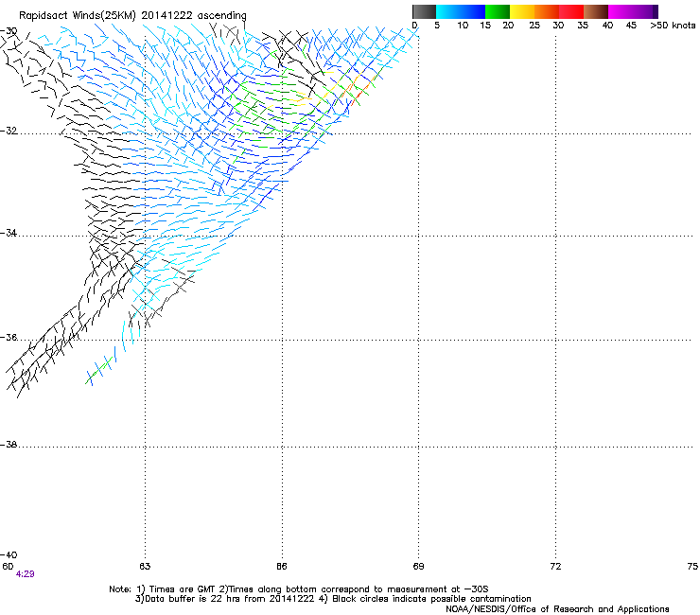Click the longitude label '60'
This screenshot has height=615, width=700.
click(x=8, y=567)
